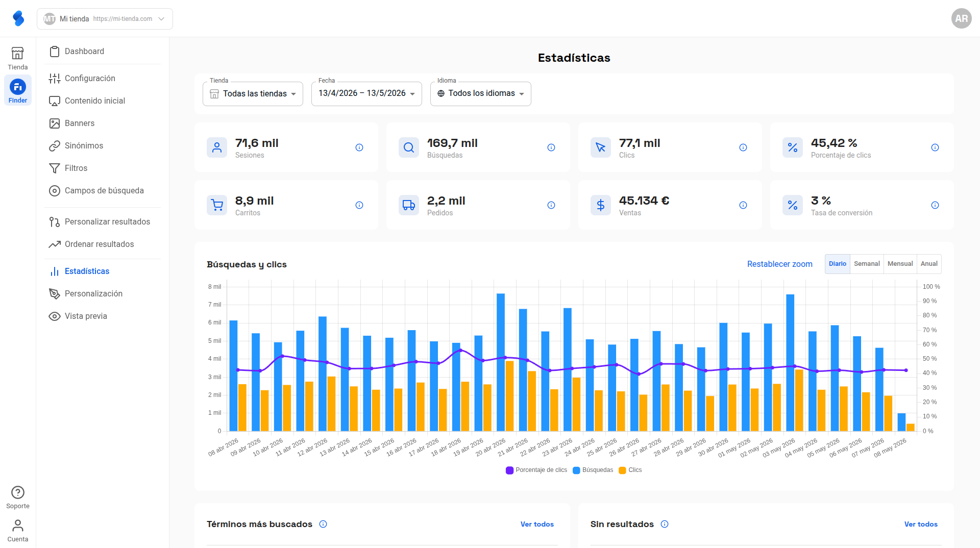This screenshot has width=980, height=548.
Task: Click the Sesiones user icon
Action: 217,147
